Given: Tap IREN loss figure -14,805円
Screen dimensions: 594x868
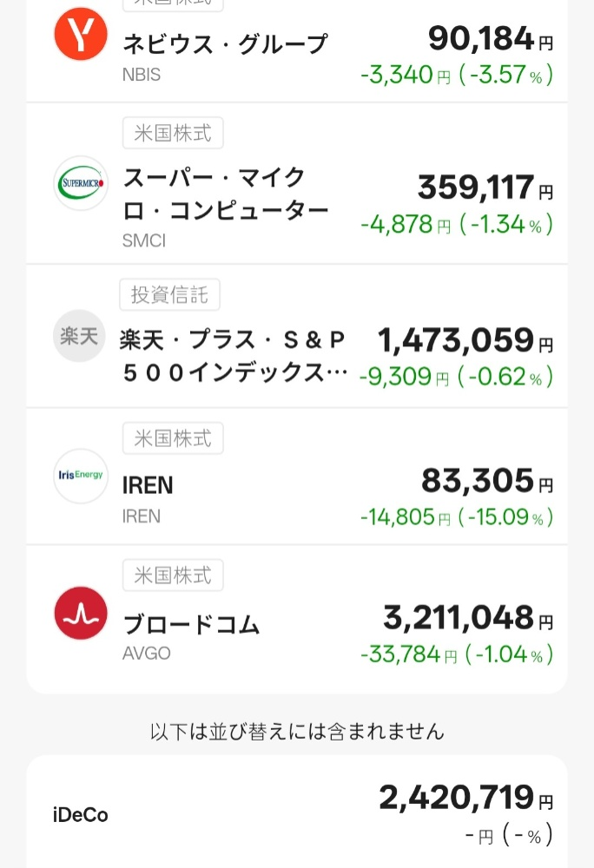Looking at the screenshot, I should point(405,518).
